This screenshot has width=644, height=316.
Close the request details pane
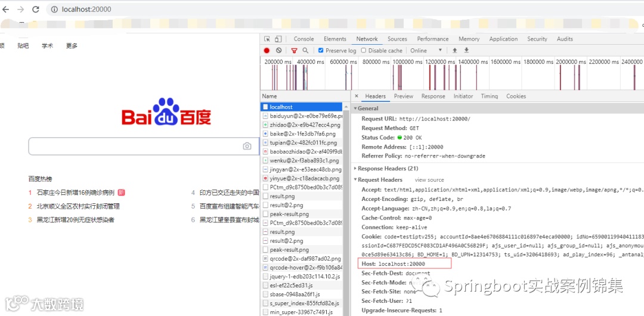357,96
